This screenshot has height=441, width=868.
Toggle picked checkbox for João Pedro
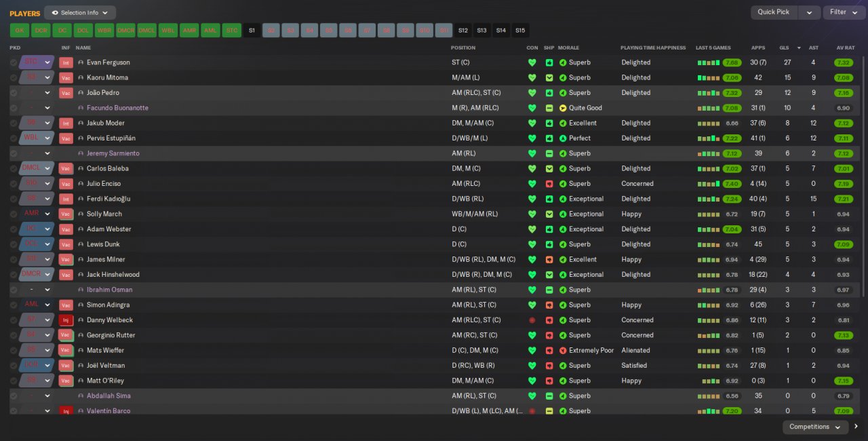14,93
